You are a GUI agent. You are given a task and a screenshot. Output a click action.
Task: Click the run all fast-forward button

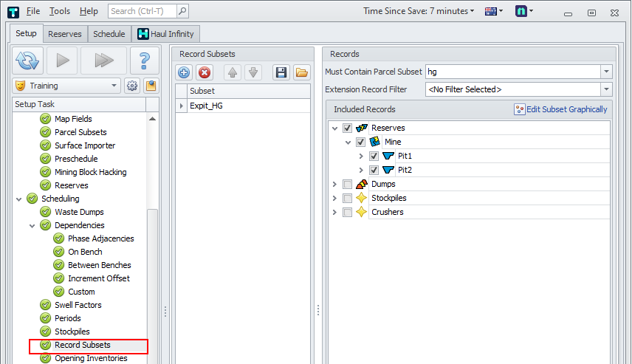pyautogui.click(x=103, y=61)
